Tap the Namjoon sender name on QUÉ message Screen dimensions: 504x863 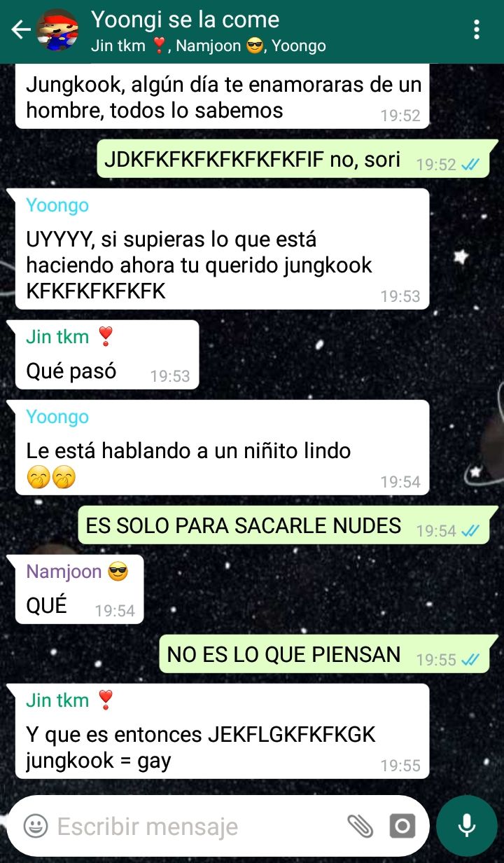click(x=64, y=572)
